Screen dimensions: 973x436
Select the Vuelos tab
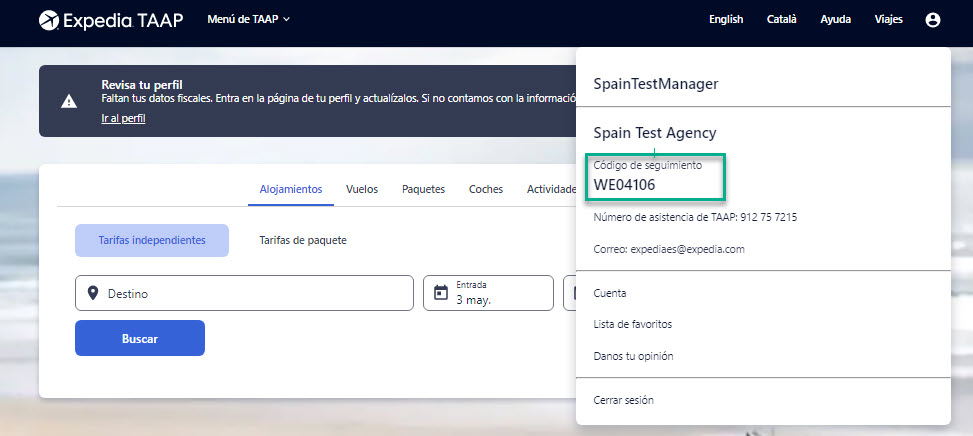(362, 189)
